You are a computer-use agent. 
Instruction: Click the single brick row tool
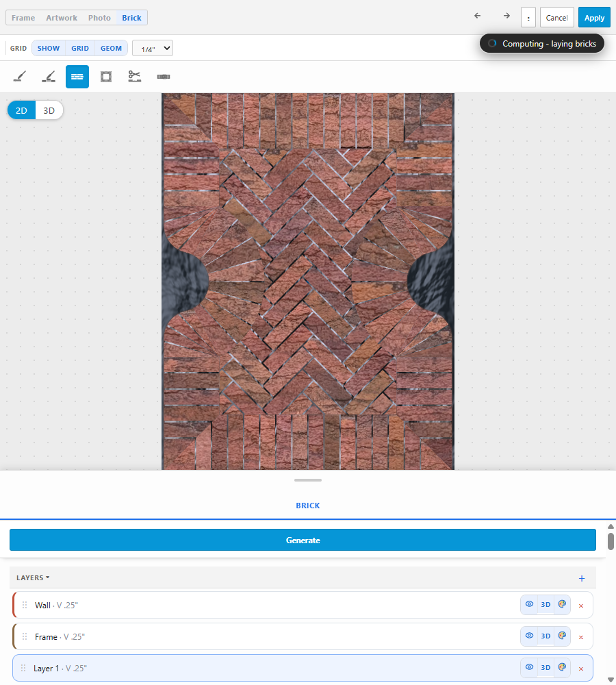(164, 77)
